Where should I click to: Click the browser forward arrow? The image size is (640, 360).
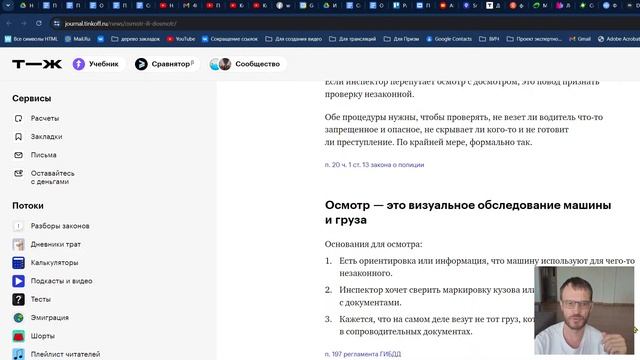point(24,23)
